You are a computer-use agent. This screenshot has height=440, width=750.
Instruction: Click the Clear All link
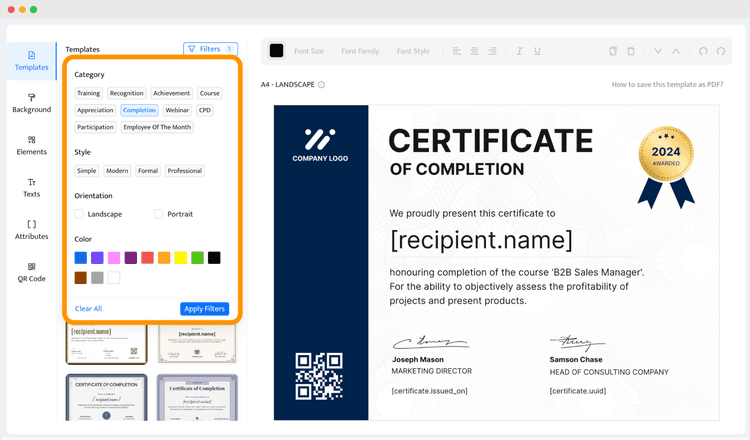[x=88, y=308]
